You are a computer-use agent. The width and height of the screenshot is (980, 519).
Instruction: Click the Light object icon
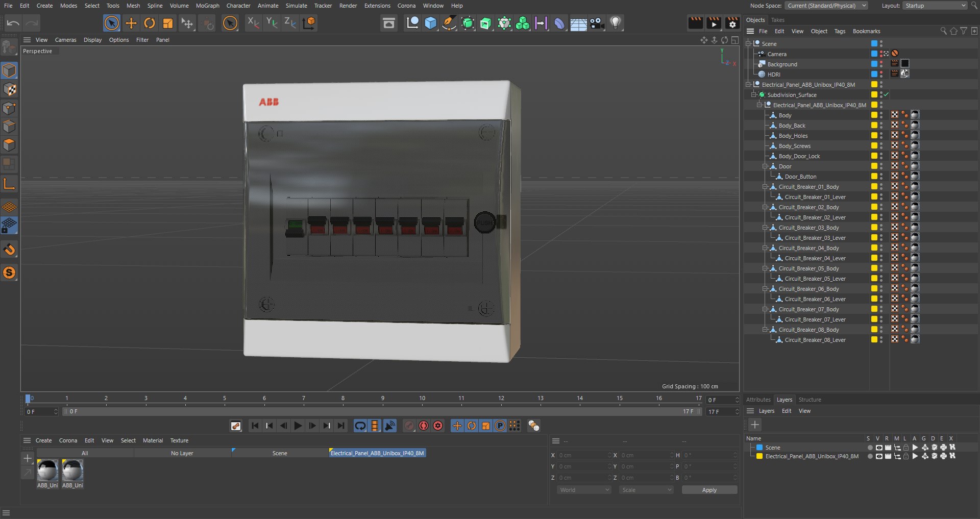[x=616, y=23]
